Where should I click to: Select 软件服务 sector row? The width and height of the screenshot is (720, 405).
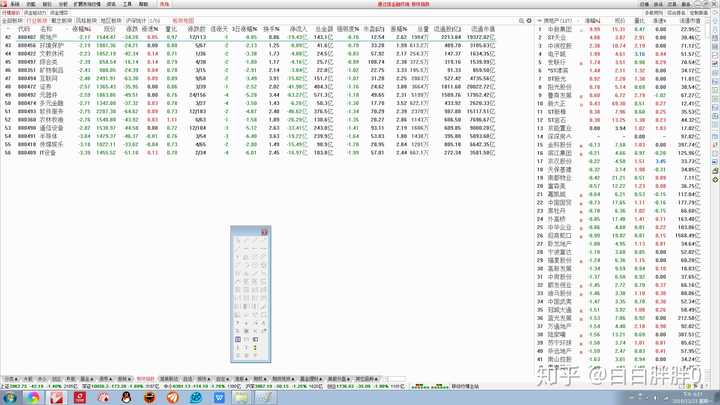click(x=248, y=112)
